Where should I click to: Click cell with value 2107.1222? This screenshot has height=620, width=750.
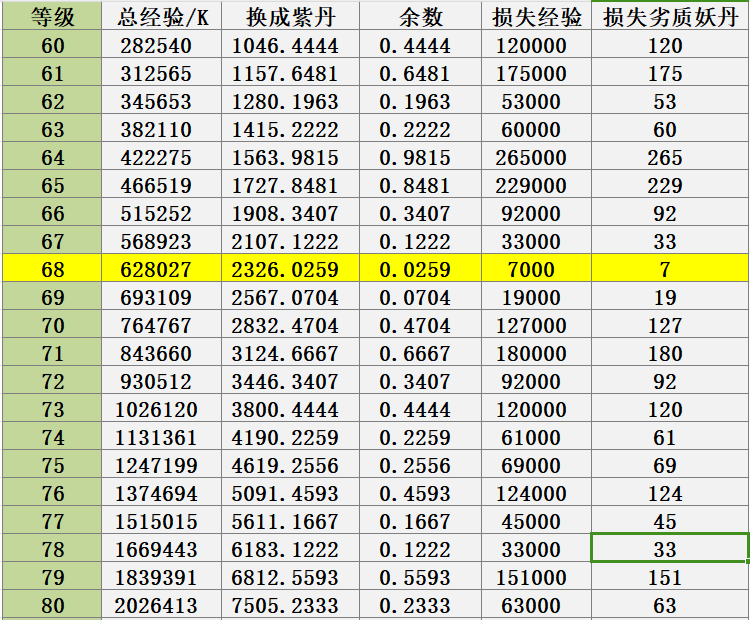(290, 241)
